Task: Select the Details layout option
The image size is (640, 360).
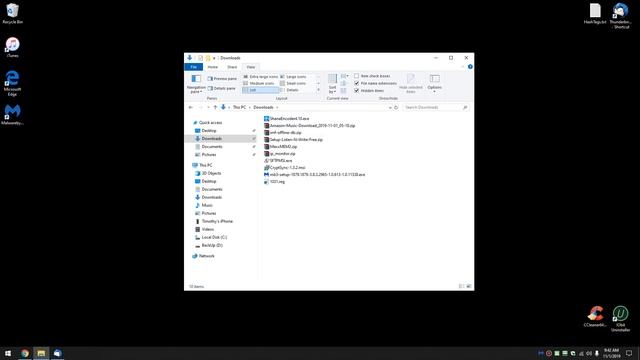Action: click(x=289, y=90)
